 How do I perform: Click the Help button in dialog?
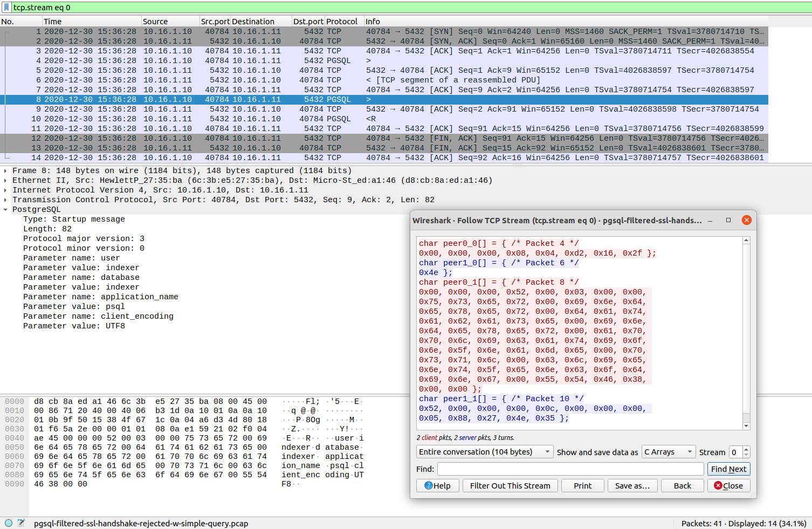coord(437,486)
